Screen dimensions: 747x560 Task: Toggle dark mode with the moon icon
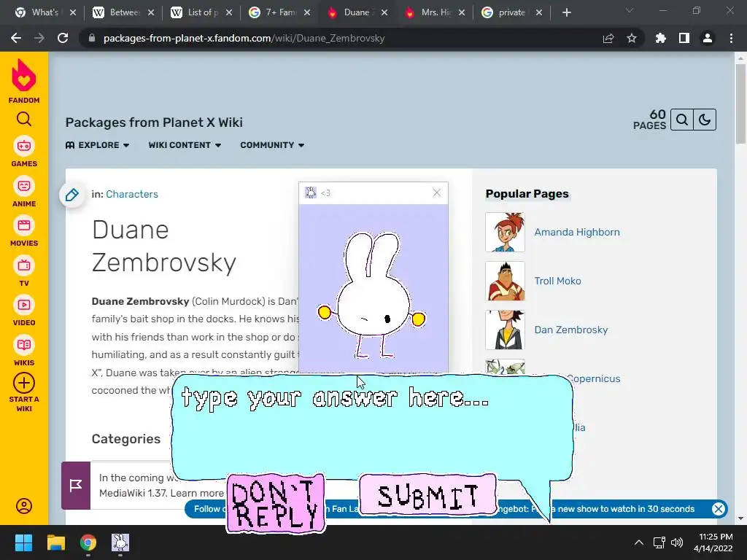pyautogui.click(x=705, y=120)
